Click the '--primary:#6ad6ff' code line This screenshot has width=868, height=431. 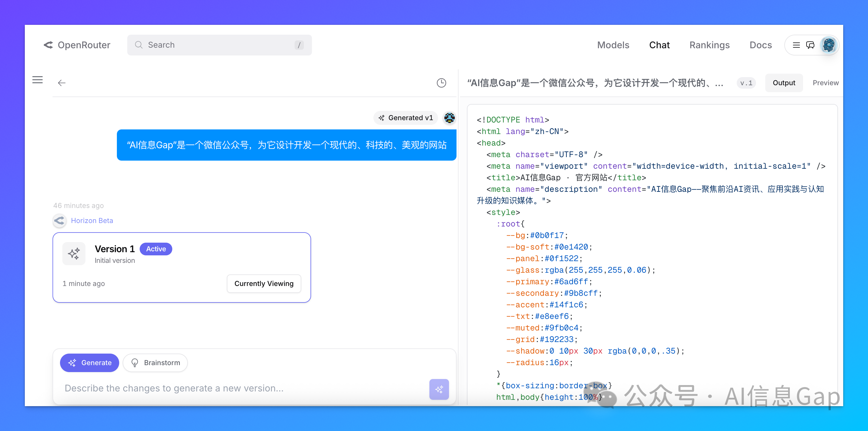[x=549, y=282]
